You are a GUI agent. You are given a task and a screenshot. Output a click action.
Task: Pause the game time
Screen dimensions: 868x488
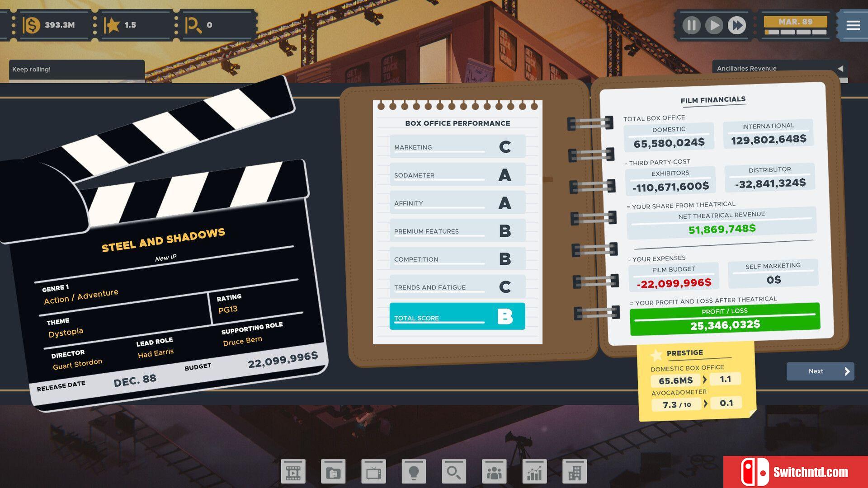point(692,25)
